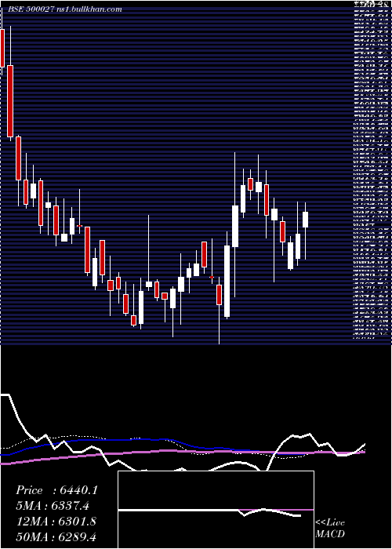Click the '50MA : 6289.4' value
This screenshot has width=392, height=549.
56,536
